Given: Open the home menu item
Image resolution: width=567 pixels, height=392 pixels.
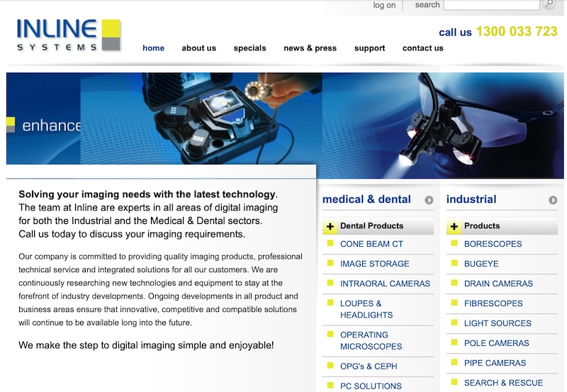Looking at the screenshot, I should point(153,48).
